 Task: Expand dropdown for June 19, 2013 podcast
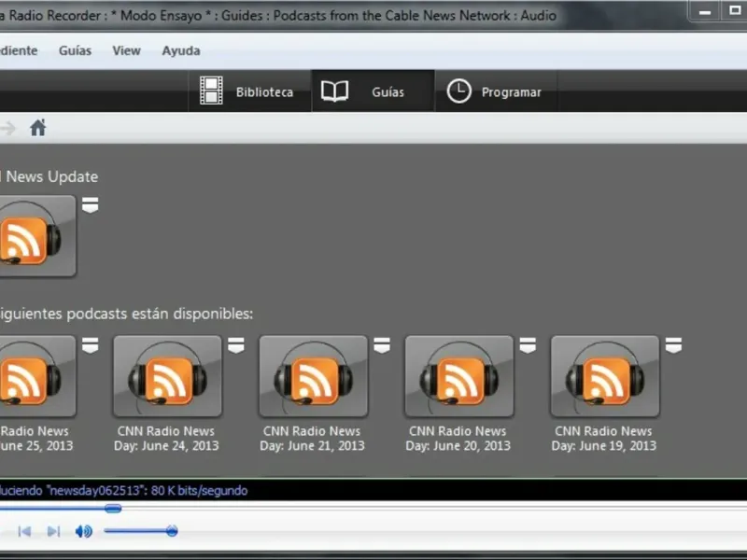(x=673, y=345)
